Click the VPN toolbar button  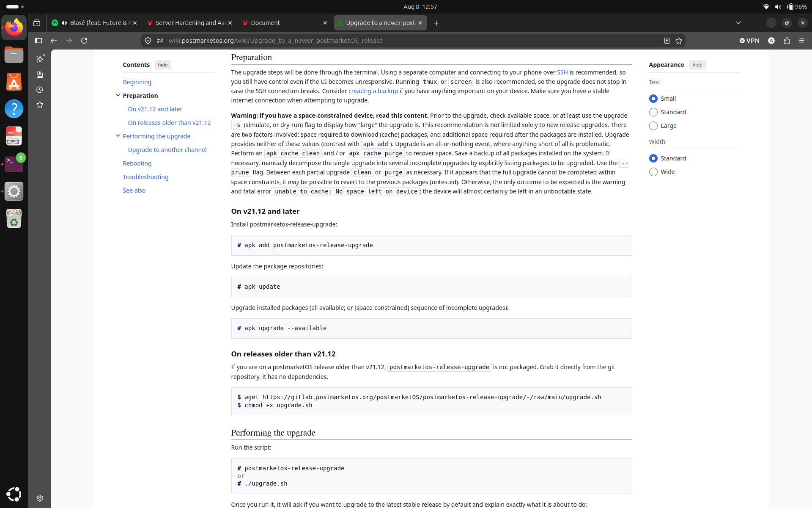(x=749, y=41)
